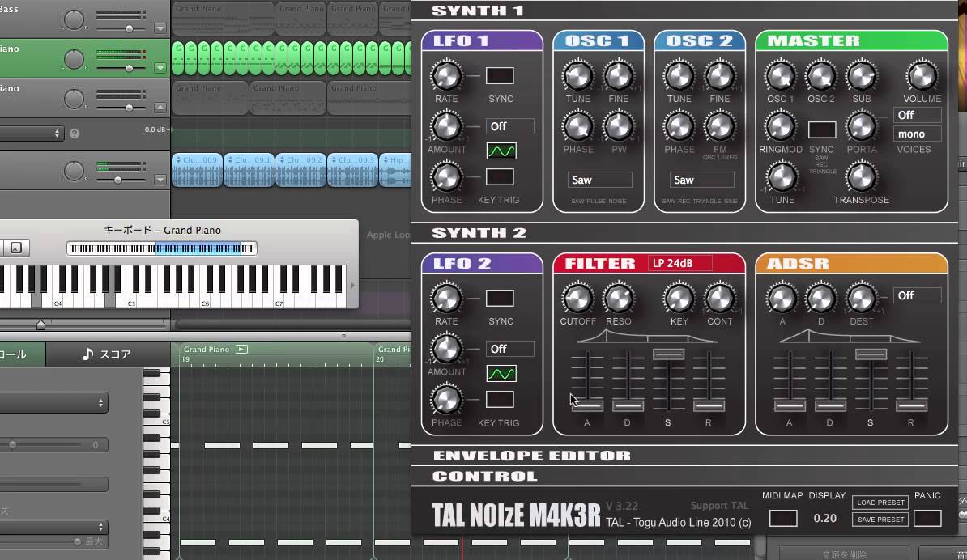Click the LOAD PRESET button
This screenshot has width=967, height=560.
tap(880, 502)
